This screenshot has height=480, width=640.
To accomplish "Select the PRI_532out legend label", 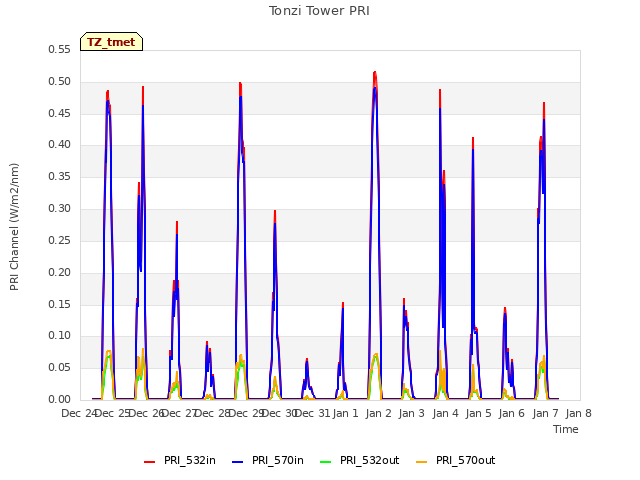I will coord(369,460).
